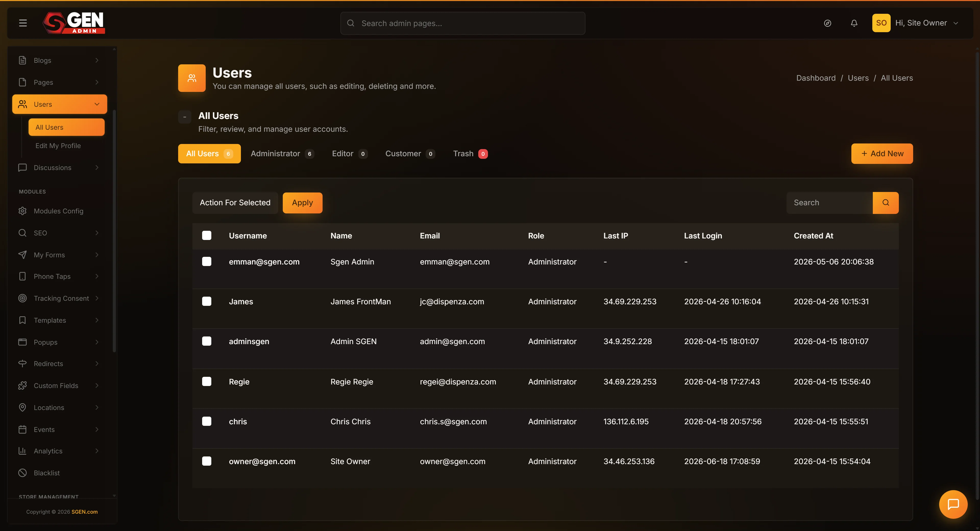Follow the Dashboard breadcrumb link

point(816,78)
